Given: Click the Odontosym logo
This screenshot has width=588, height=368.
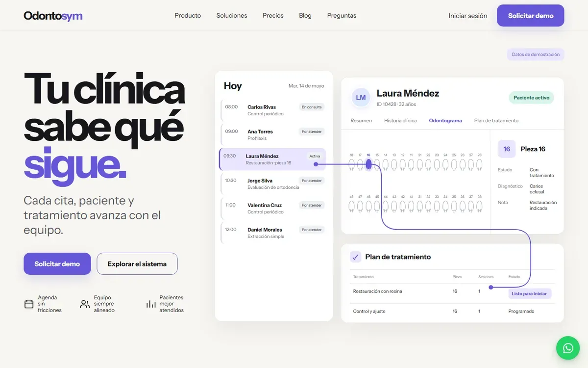Looking at the screenshot, I should 53,16.
